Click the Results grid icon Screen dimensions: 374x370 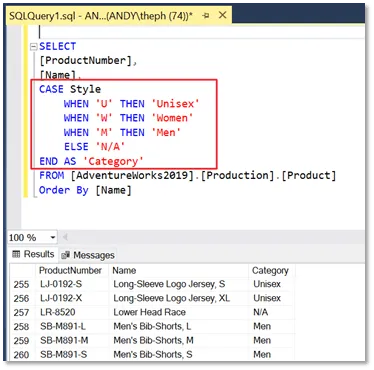pos(16,254)
